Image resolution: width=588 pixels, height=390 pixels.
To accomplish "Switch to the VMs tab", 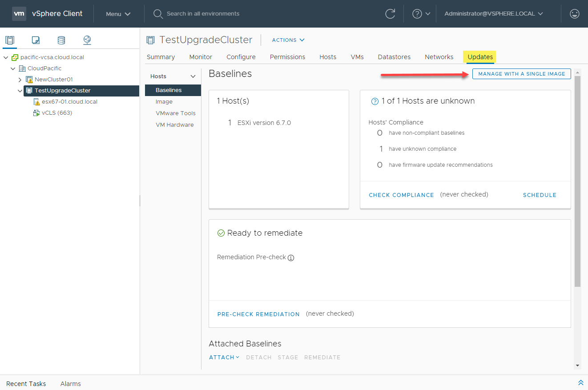I will click(357, 57).
